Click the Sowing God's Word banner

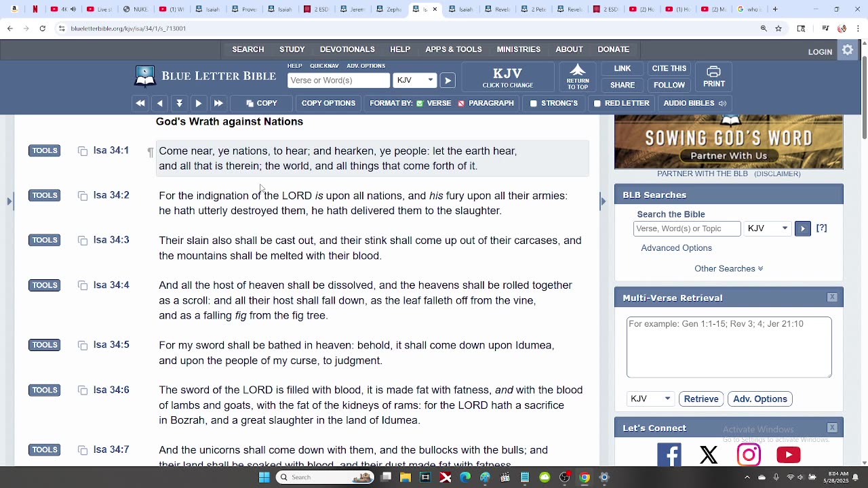(x=728, y=142)
